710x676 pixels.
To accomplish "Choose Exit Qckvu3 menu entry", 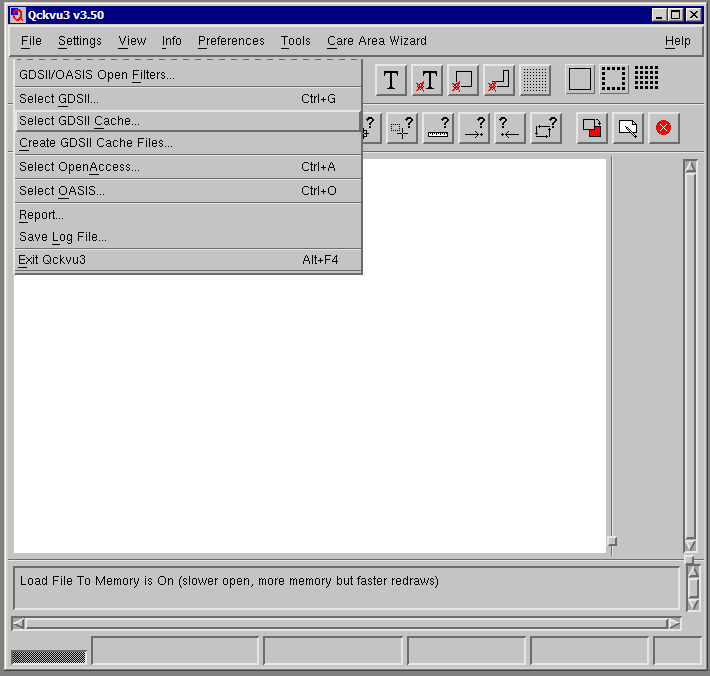I will click(x=188, y=260).
